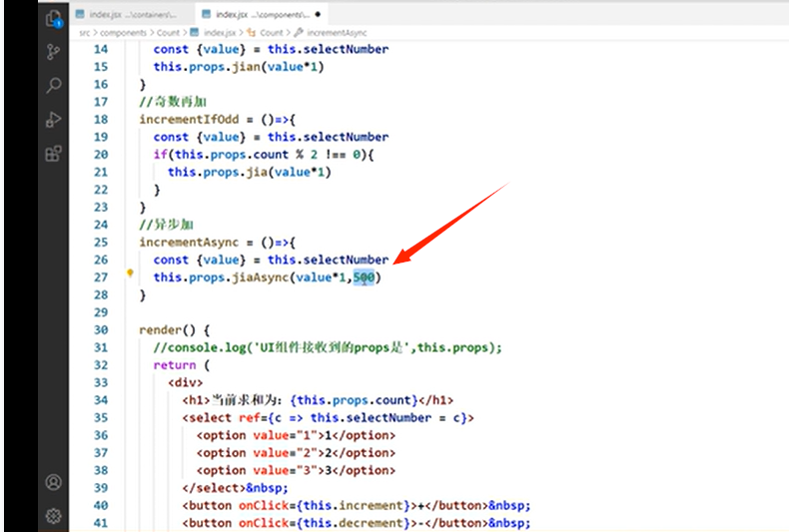The height and width of the screenshot is (532, 789).
Task: Click option value="2" on line 37
Action: click(x=296, y=453)
